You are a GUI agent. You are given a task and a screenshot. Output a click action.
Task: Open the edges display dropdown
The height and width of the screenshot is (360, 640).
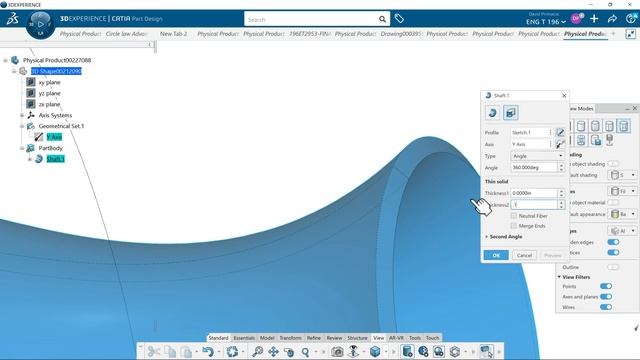[x=622, y=231]
